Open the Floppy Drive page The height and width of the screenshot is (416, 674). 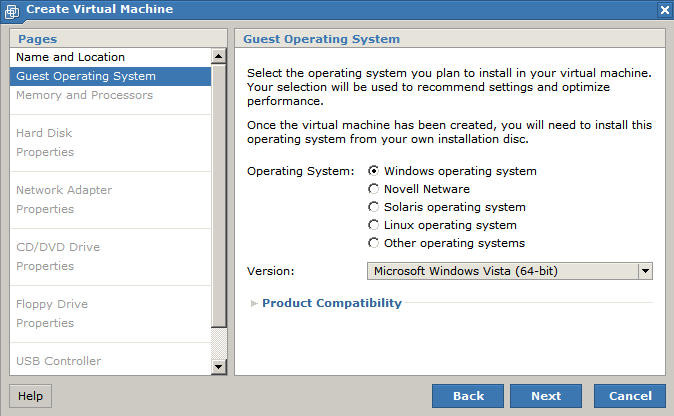52,304
